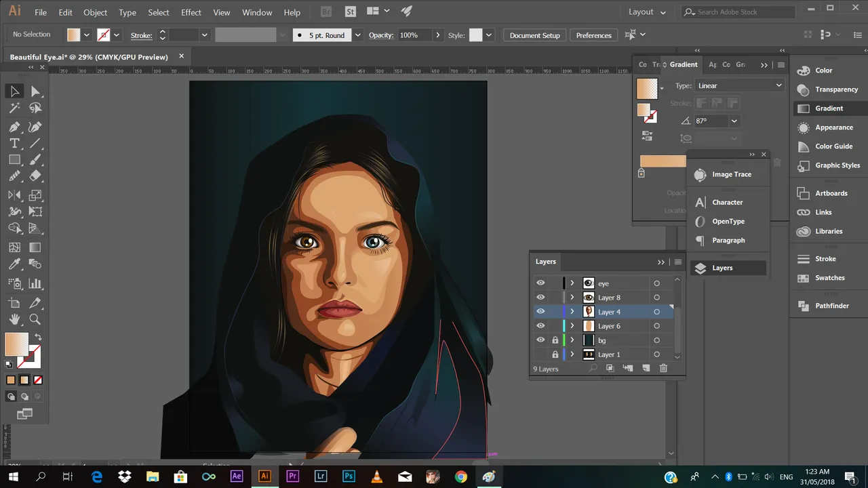Select the Hand tool
868x488 pixels.
14,319
